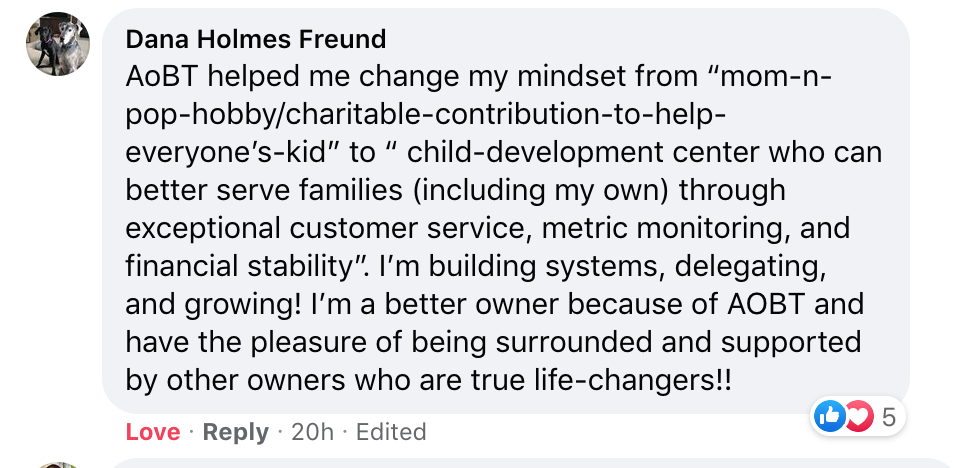Open Dana Holmes Freund's profile name link

256,40
